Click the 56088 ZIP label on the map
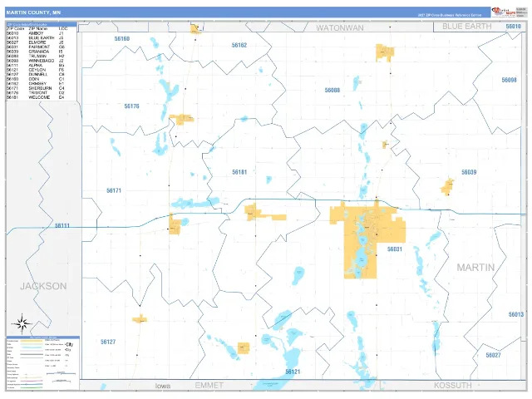Viewport: 532px width, 399px height. [x=332, y=91]
